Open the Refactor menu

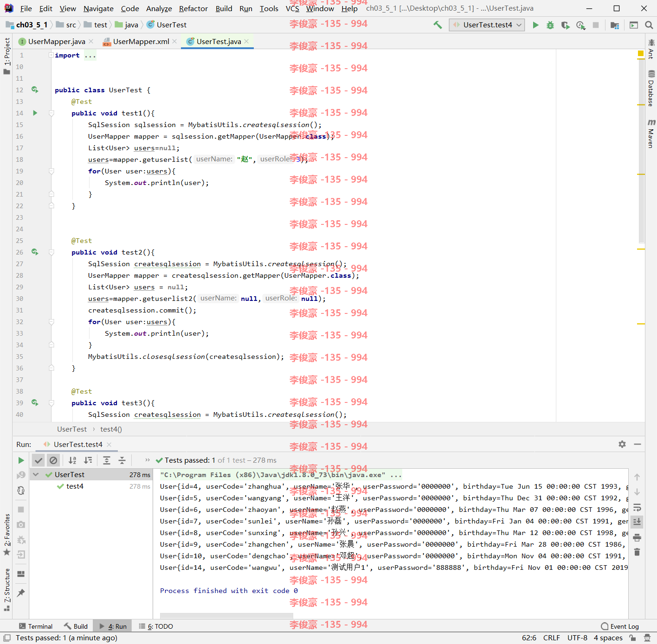point(193,8)
